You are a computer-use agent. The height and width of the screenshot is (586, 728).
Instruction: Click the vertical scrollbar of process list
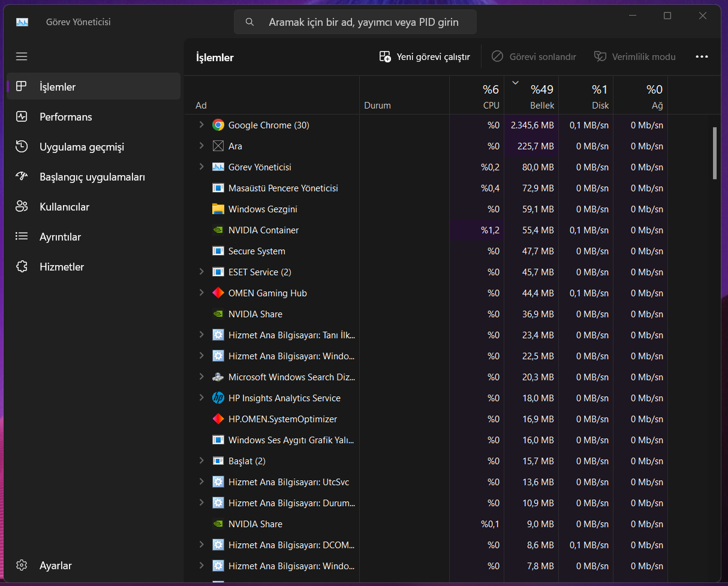pyautogui.click(x=714, y=153)
